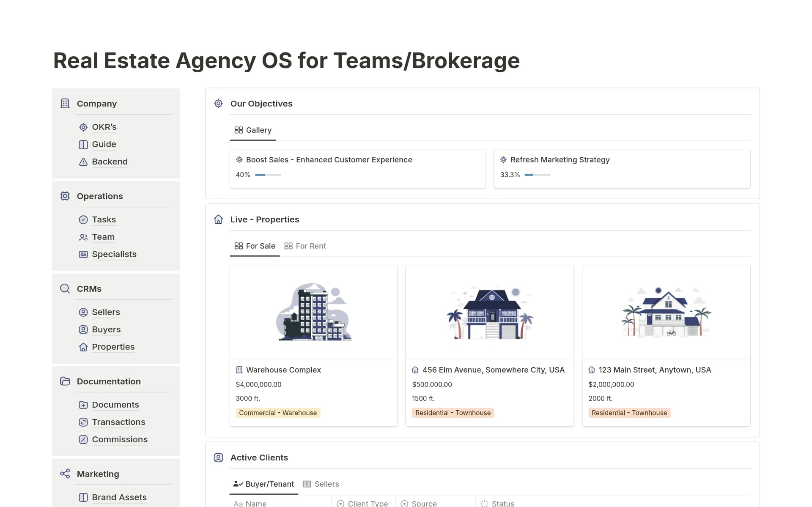Open the 456 Elm Avenue property card

tap(493, 370)
